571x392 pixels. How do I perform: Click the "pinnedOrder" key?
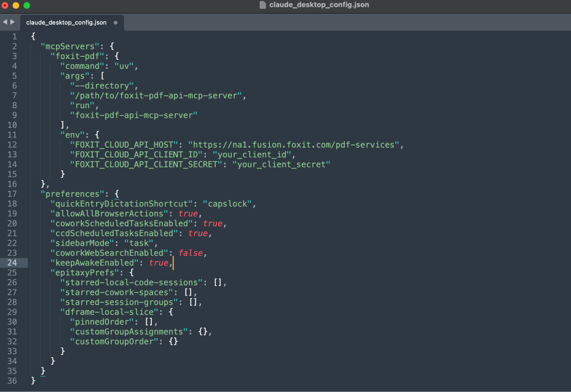click(102, 322)
